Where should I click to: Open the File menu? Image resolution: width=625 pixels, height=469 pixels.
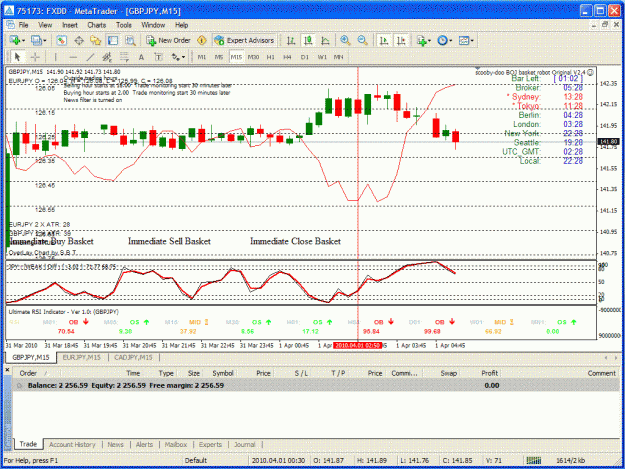tap(23, 25)
